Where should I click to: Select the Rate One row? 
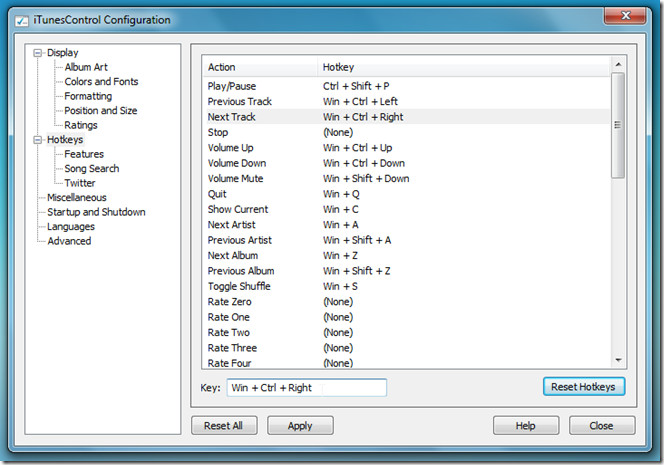tap(406, 317)
